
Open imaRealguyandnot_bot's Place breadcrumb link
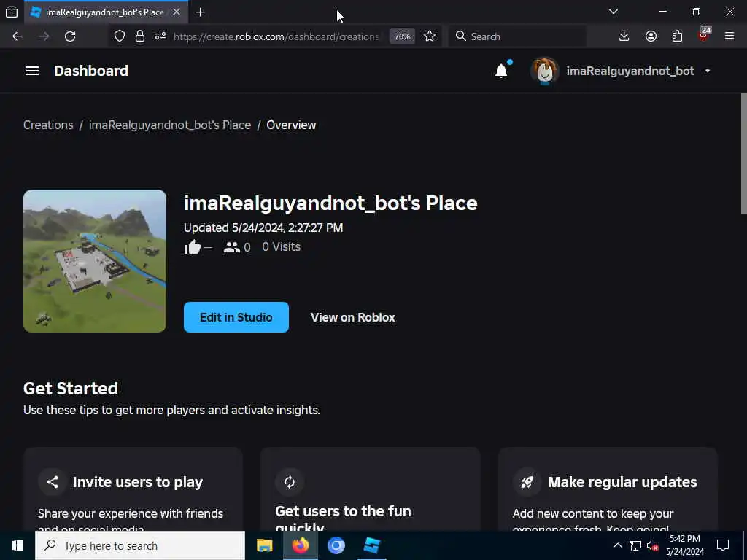tap(169, 125)
